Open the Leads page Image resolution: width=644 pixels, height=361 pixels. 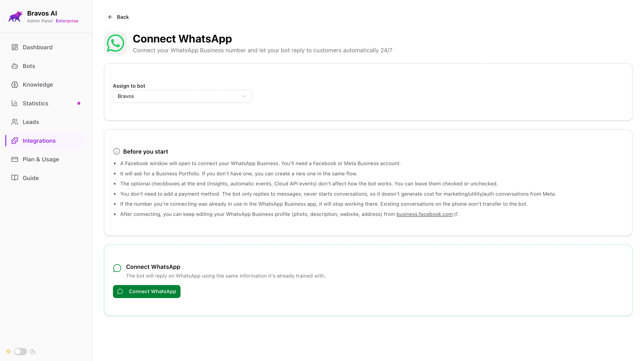tap(46, 122)
